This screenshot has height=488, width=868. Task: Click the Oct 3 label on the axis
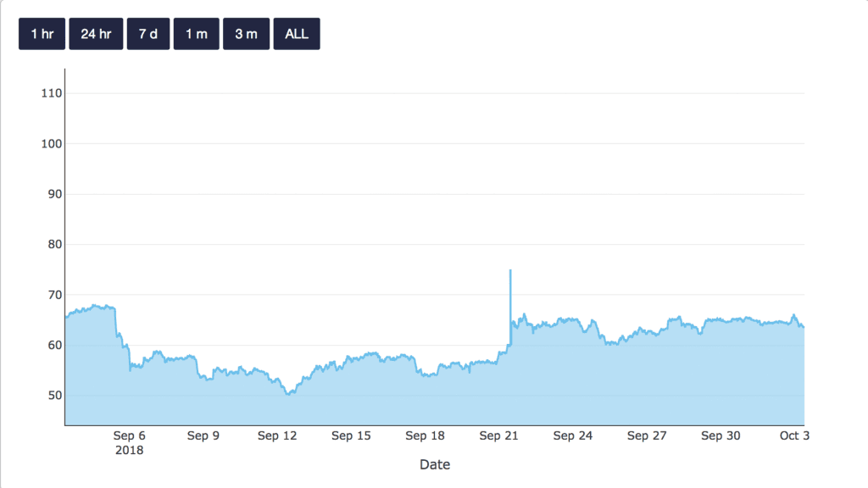[793, 436]
